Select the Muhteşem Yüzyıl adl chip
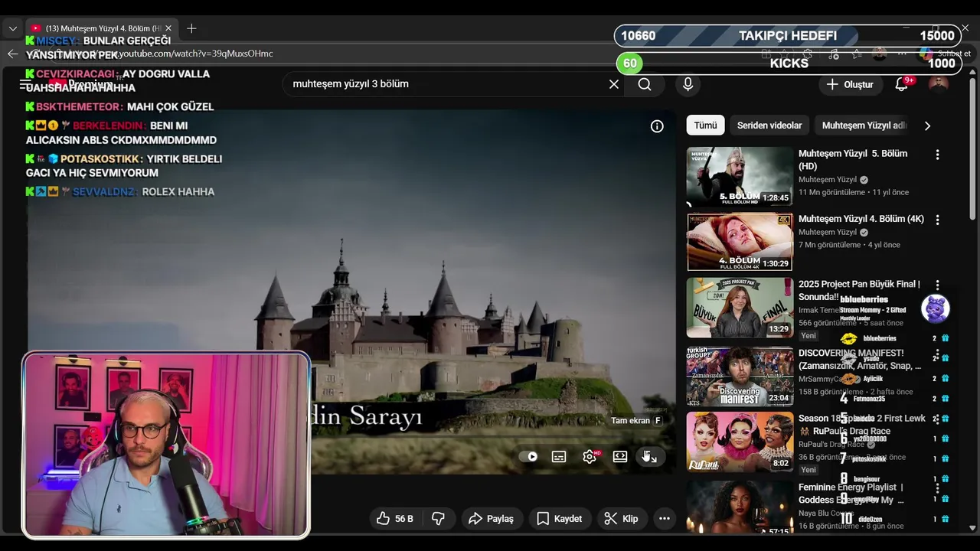The width and height of the screenshot is (980, 551). click(864, 126)
